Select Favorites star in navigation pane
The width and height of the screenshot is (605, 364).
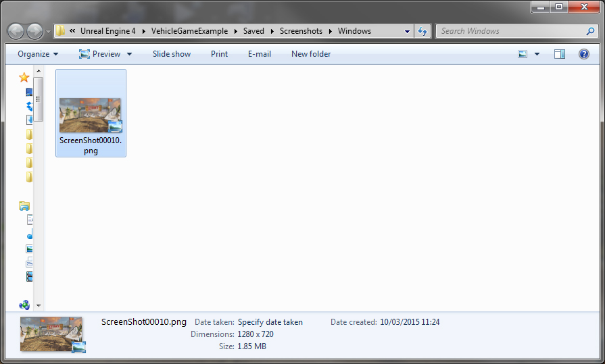point(24,78)
